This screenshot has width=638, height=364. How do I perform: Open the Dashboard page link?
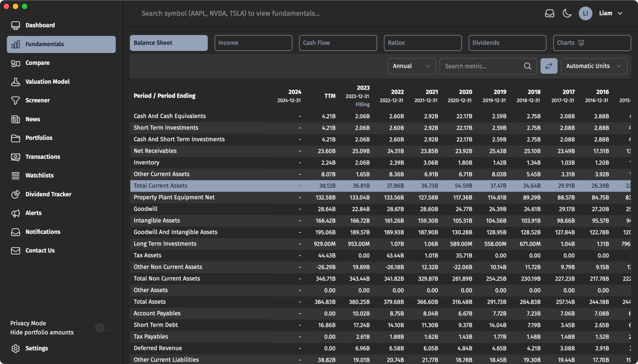point(40,25)
